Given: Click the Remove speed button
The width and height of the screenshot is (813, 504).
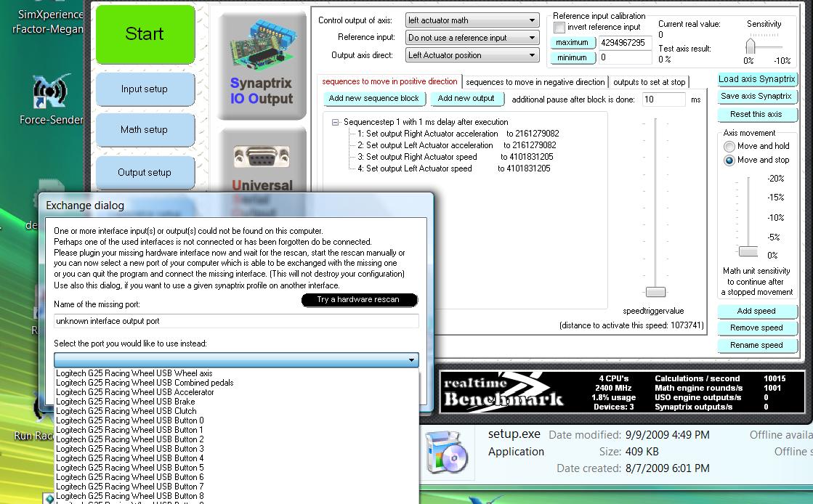Looking at the screenshot, I should point(757,328).
